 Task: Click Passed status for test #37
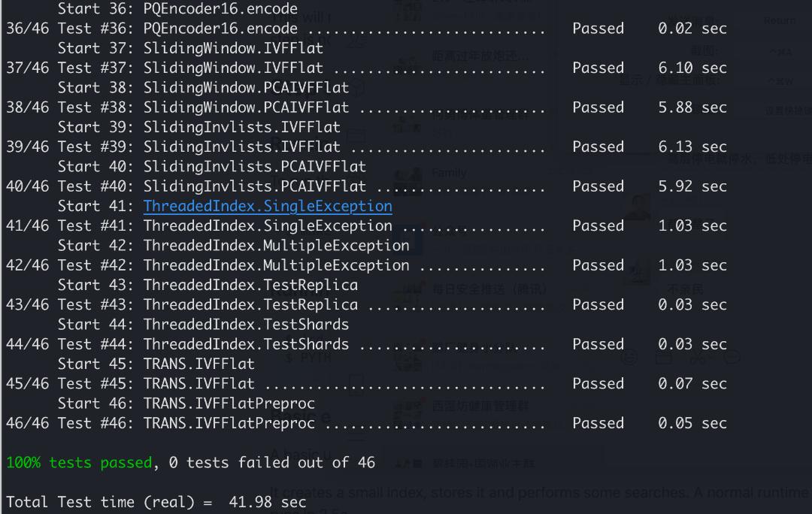[598, 68]
